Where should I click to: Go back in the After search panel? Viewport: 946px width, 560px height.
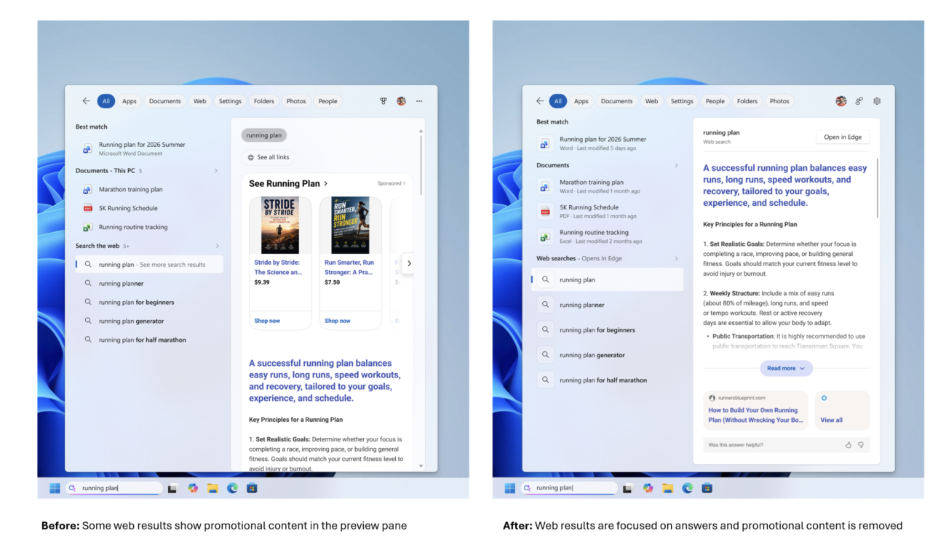540,101
